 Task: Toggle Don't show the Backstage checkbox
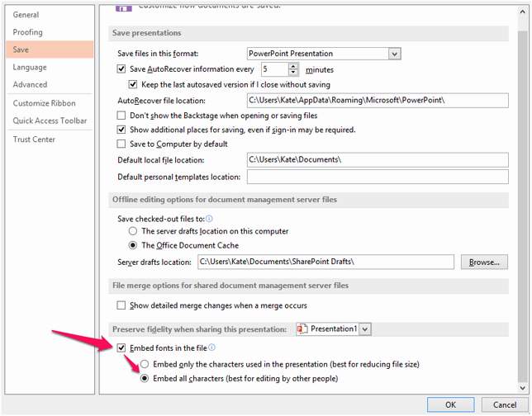coord(121,116)
